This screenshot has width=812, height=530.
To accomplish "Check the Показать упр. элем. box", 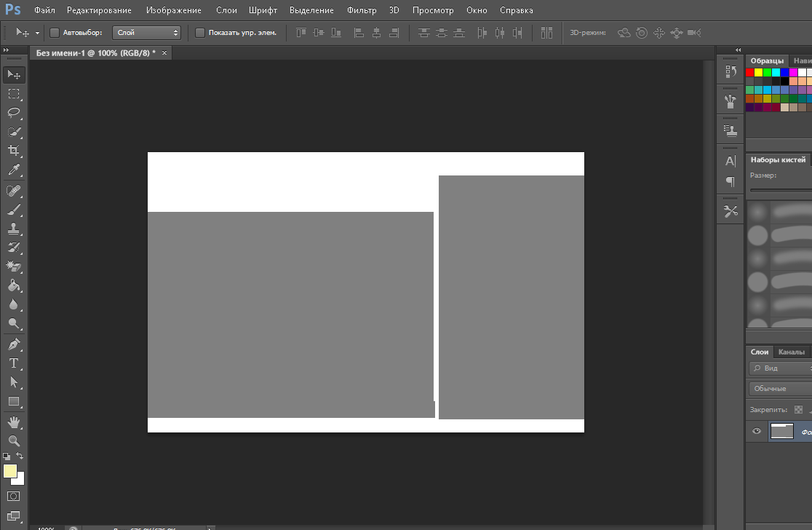I will tap(200, 33).
